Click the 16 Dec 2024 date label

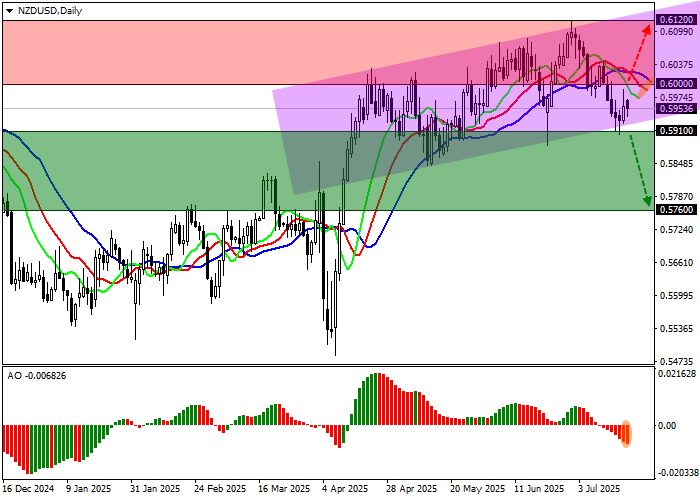coord(29,489)
